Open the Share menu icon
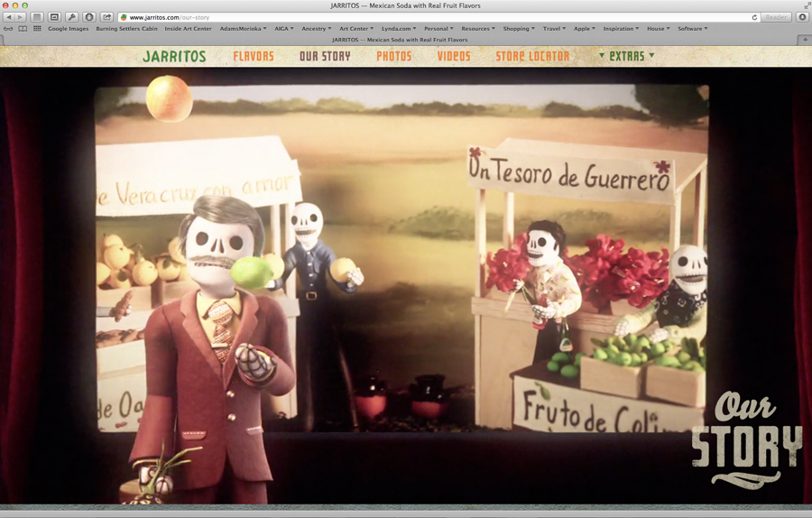Image resolution: width=812 pixels, height=518 pixels. (106, 17)
